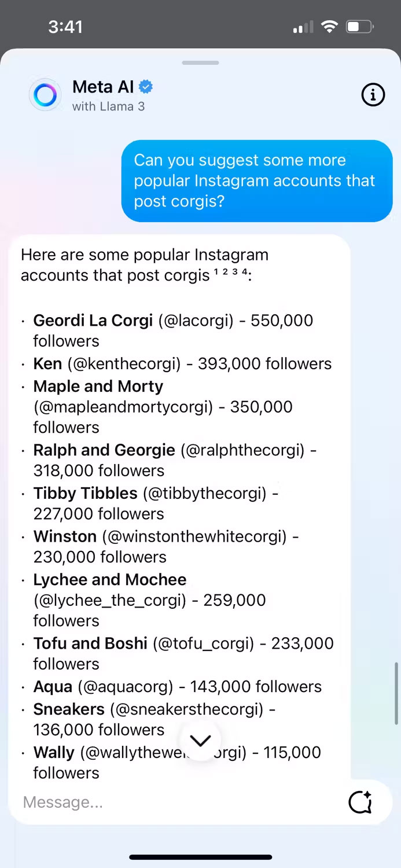Tap the Wi-Fi icon in the status bar

tap(329, 26)
